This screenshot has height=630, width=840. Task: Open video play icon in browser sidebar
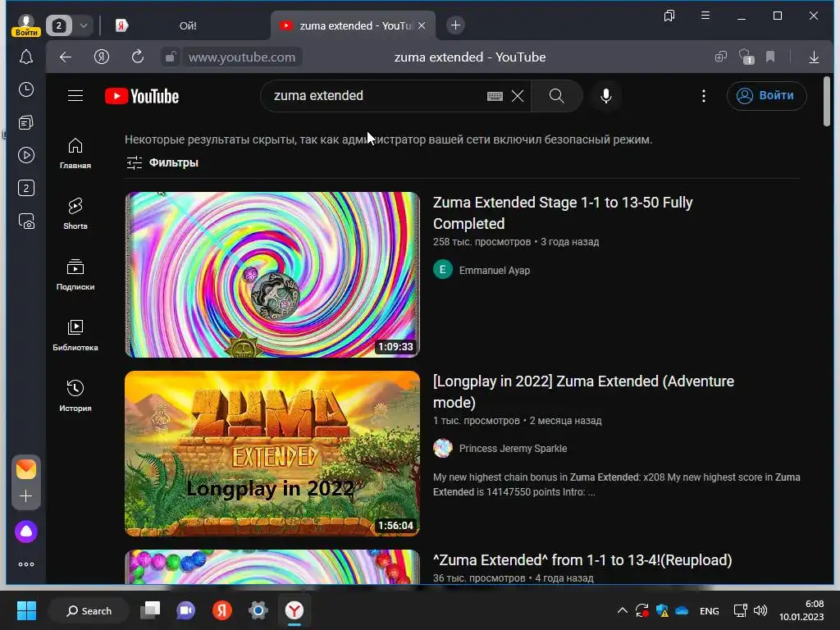25,155
